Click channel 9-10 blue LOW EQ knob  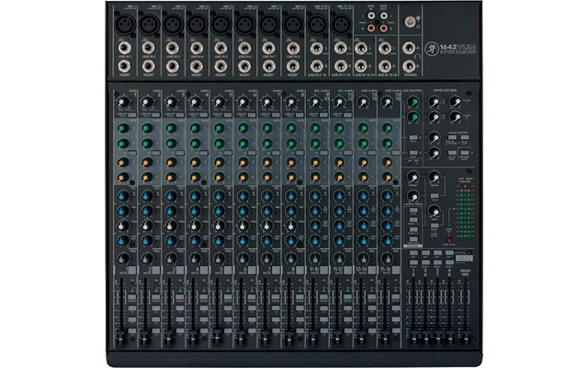click(x=315, y=240)
